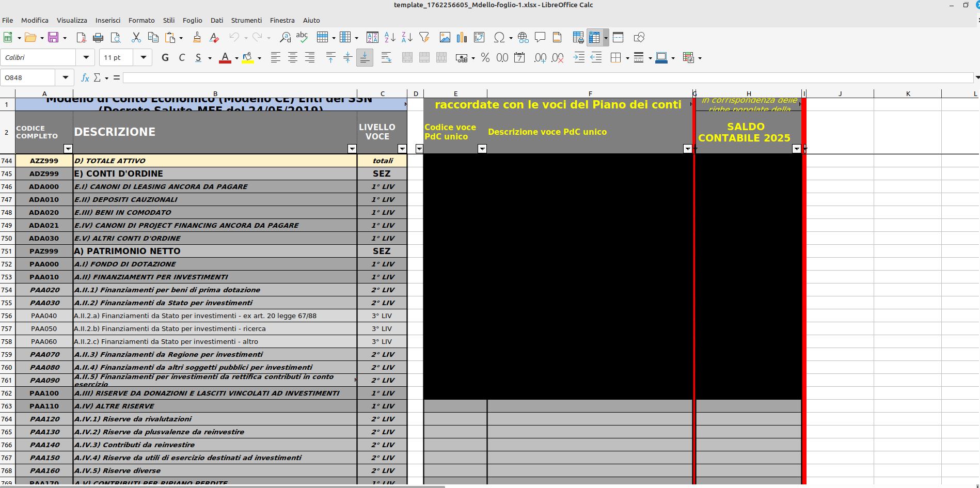The image size is (980, 488).
Task: Expand the DESCRIZIONE column filter dropdown
Action: 352,149
